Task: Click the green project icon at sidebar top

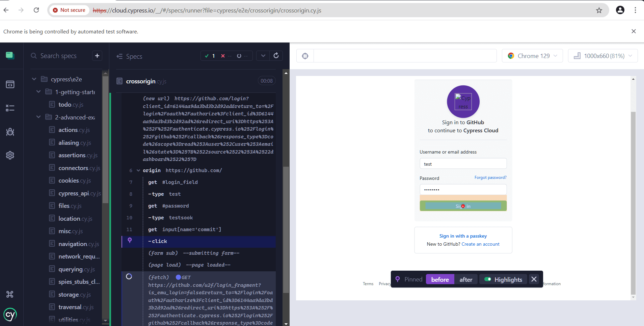Action: point(10,55)
